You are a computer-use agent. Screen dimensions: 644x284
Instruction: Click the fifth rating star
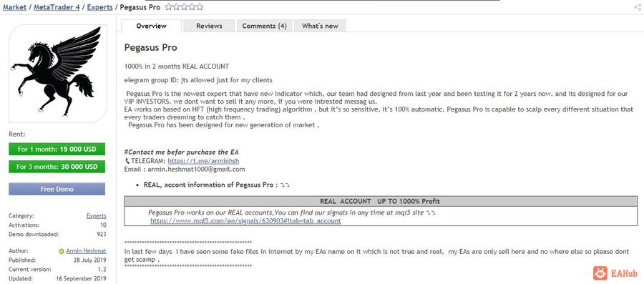199,7
